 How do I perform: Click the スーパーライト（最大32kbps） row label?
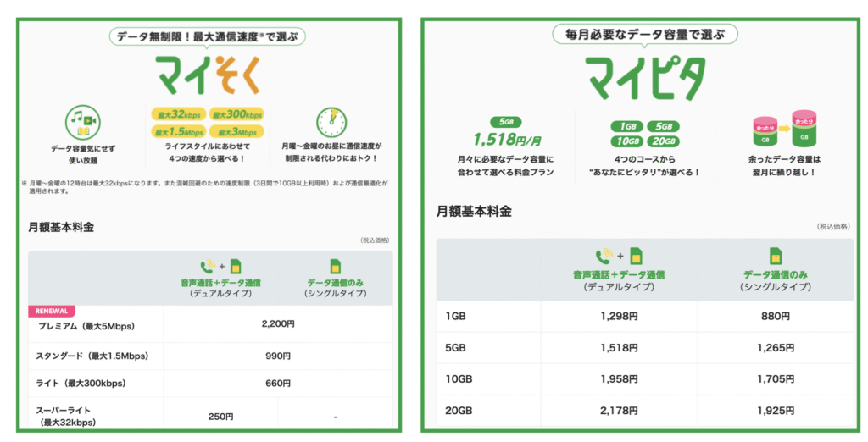pos(66,416)
